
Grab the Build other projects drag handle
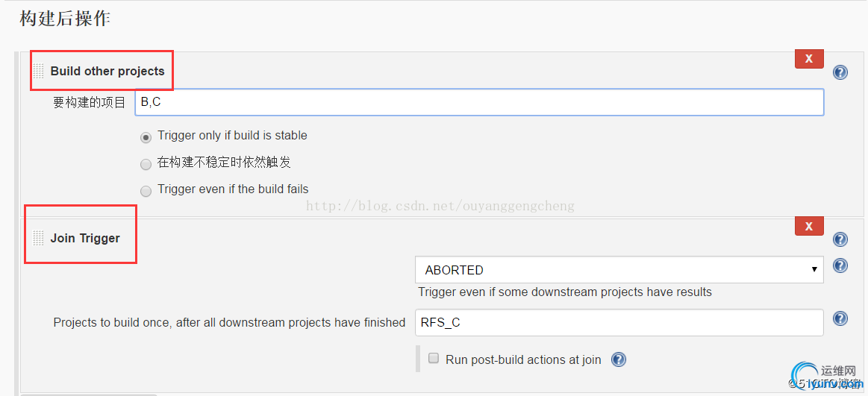38,72
